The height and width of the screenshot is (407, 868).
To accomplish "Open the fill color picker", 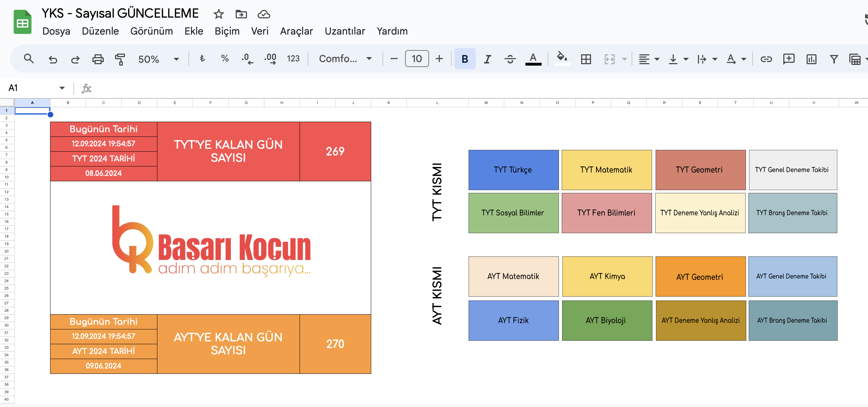I will [x=562, y=59].
